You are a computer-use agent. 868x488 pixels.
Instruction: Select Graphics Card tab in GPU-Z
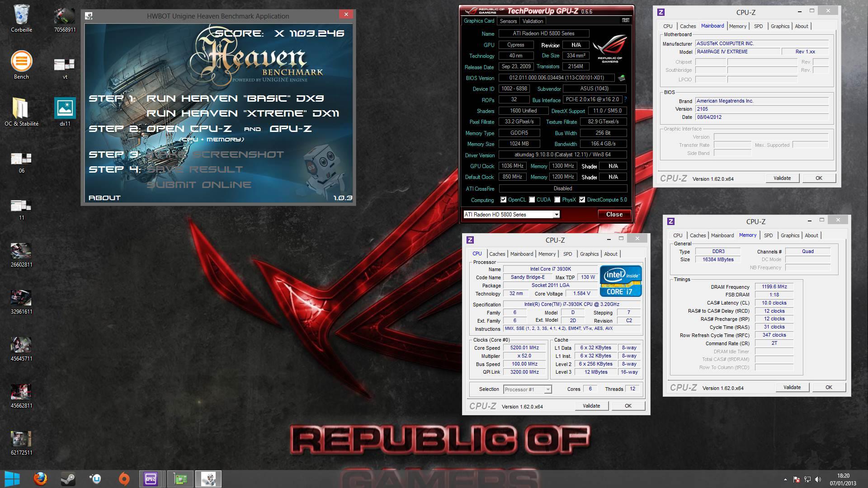[x=479, y=21]
